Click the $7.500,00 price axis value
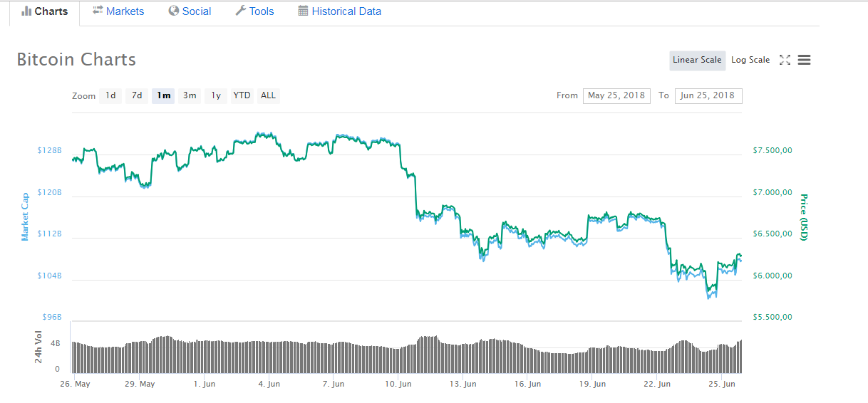Image resolution: width=868 pixels, height=403 pixels. pyautogui.click(x=773, y=151)
